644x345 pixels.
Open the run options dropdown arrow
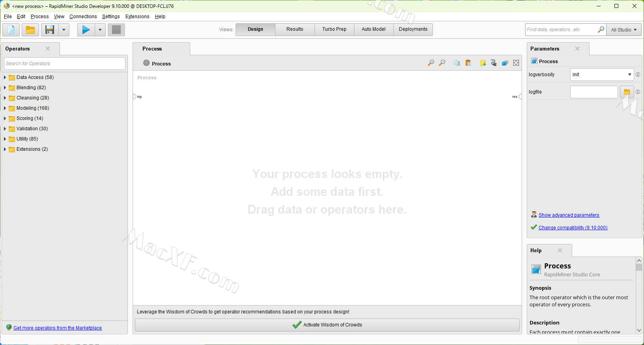tap(100, 30)
